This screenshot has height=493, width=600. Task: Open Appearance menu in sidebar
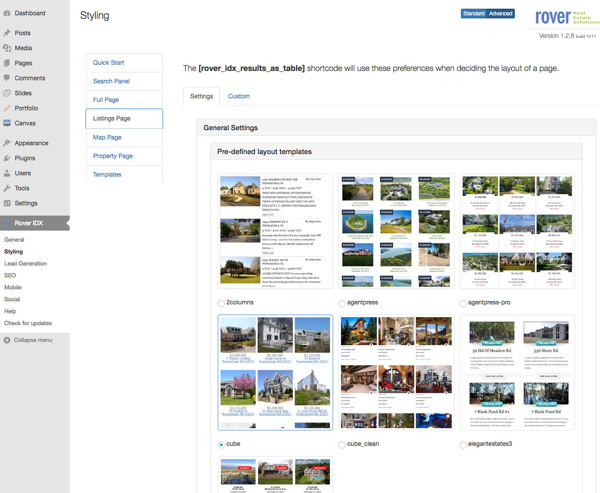[31, 143]
